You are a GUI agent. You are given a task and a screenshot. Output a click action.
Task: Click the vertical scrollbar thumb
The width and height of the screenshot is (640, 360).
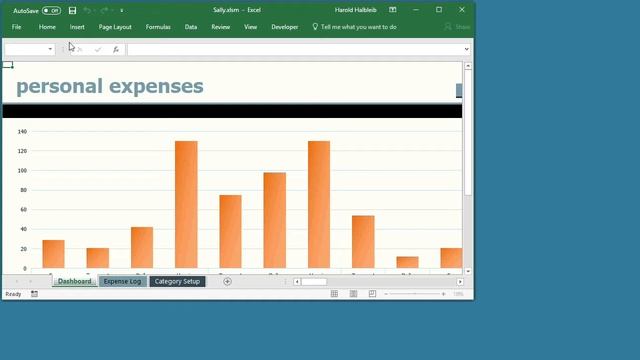click(468, 133)
